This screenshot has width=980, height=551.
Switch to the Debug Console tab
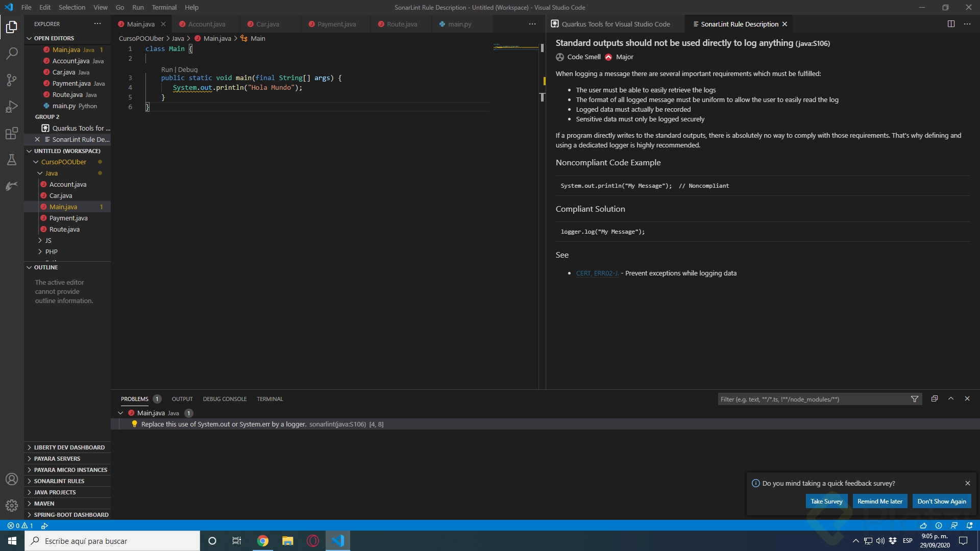click(225, 399)
